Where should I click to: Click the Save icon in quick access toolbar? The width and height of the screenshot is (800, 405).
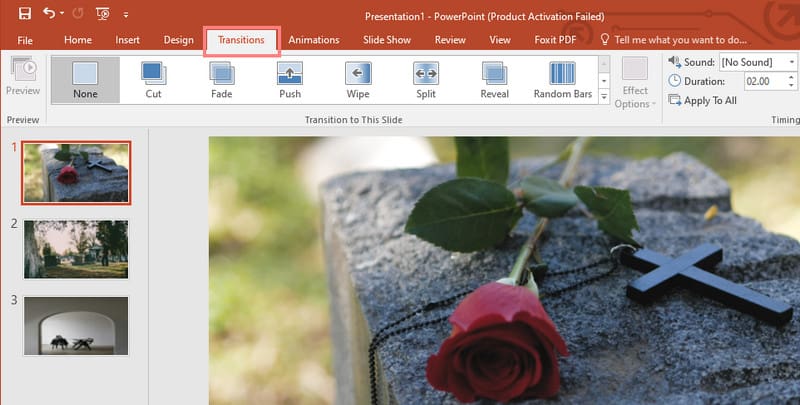(x=25, y=14)
